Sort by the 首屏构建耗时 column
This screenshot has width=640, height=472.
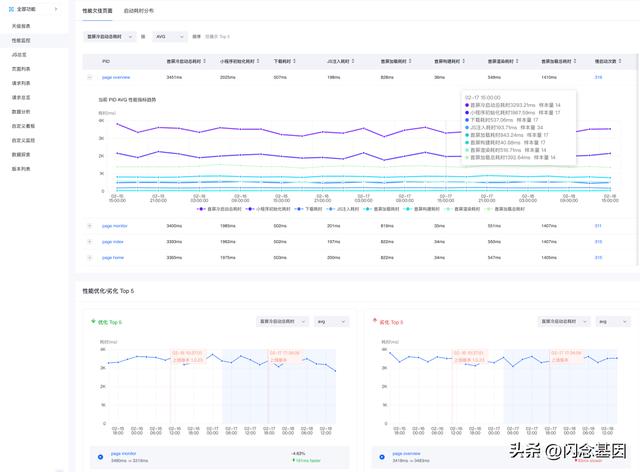pyautogui.click(x=464, y=61)
